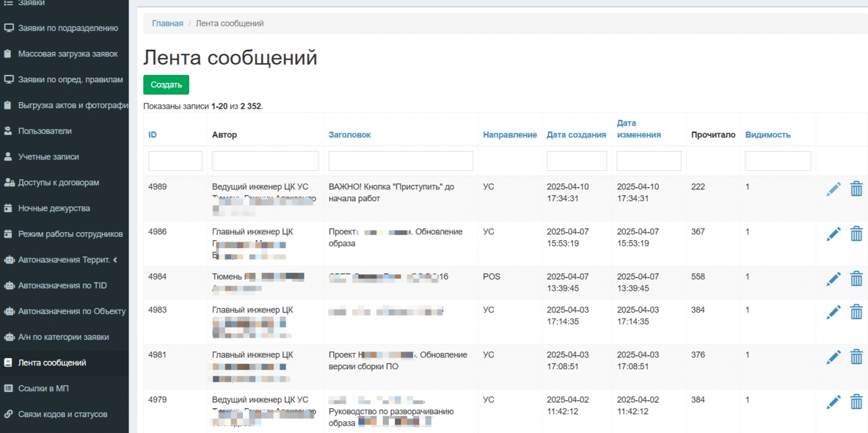Image resolution: width=868 pixels, height=433 pixels.
Task: Open edit for record 4979 via pencil icon
Action: point(833,401)
